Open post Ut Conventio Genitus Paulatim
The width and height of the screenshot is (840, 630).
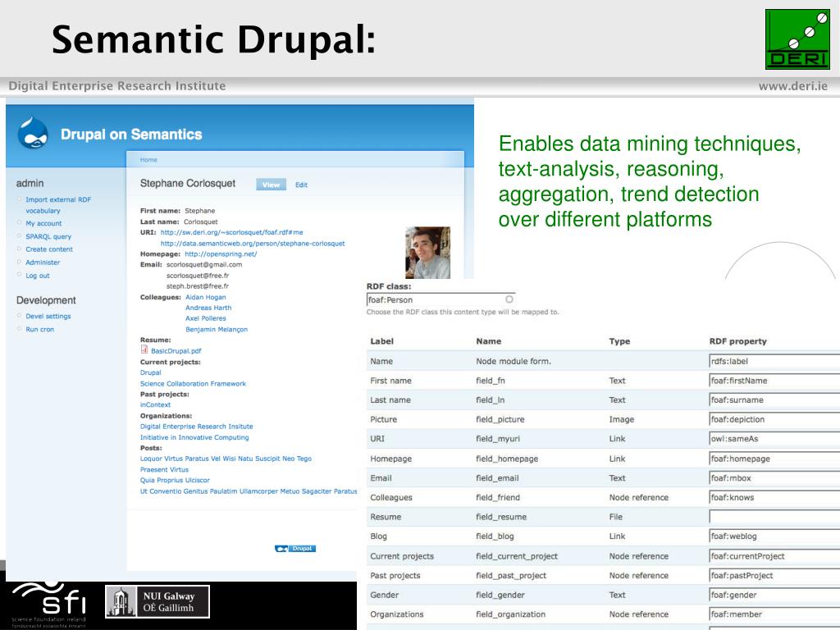tap(249, 491)
